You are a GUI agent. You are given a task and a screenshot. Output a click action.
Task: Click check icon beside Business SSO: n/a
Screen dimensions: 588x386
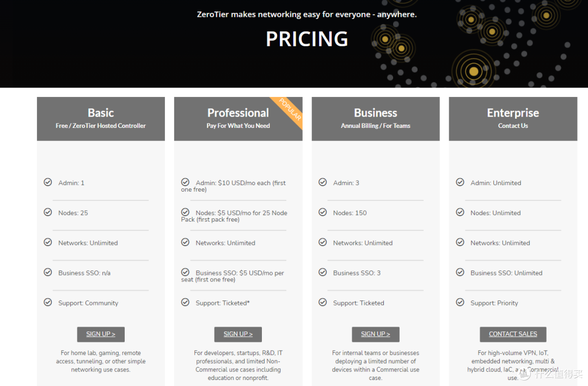[x=48, y=272]
